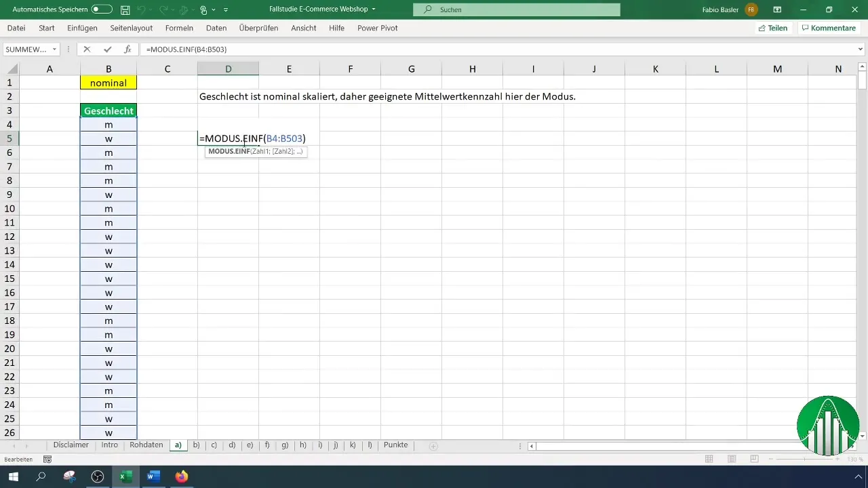Open the Quick Access Toolbar customize arrow

pyautogui.click(x=226, y=9)
